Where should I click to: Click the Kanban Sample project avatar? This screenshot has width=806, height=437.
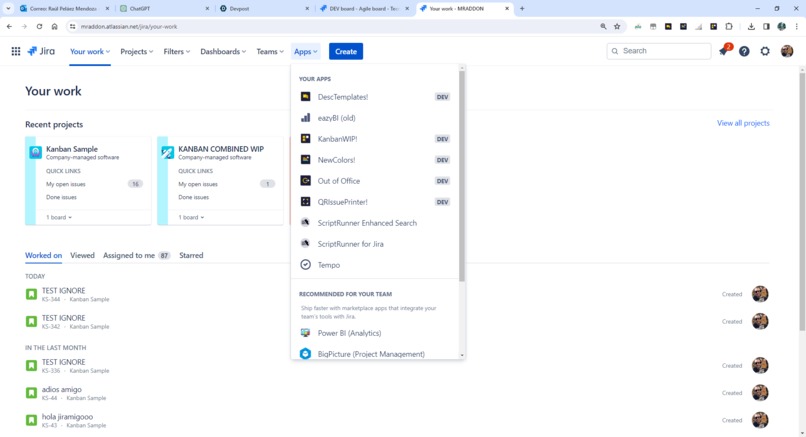(35, 152)
